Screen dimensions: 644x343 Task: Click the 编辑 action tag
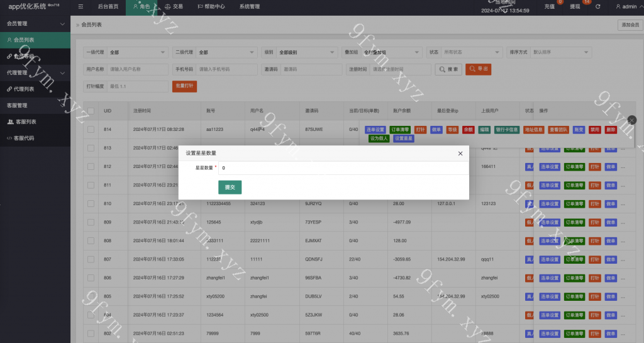pos(485,130)
